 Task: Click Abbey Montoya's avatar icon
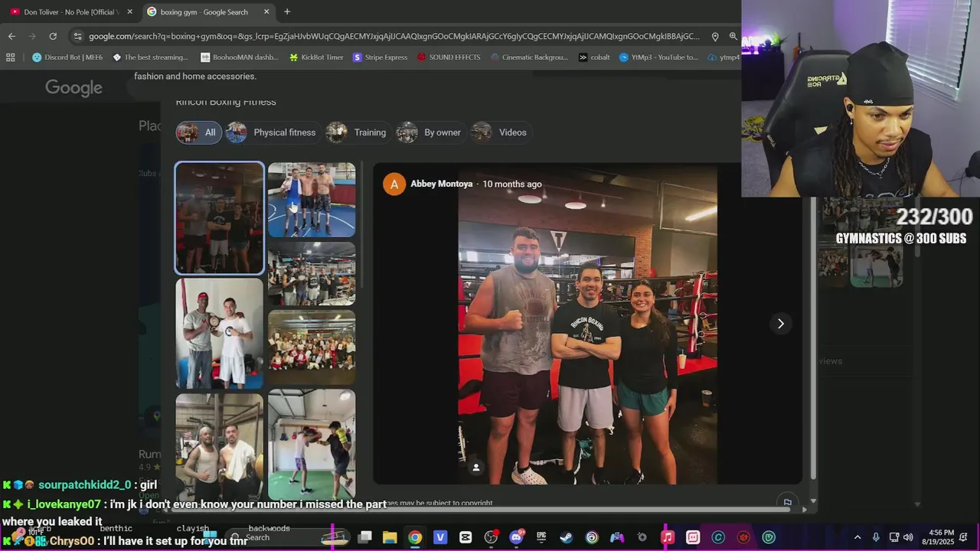(394, 184)
